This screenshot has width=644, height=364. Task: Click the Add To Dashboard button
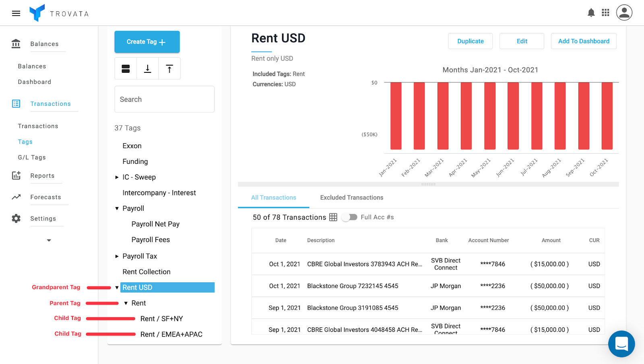[583, 41]
